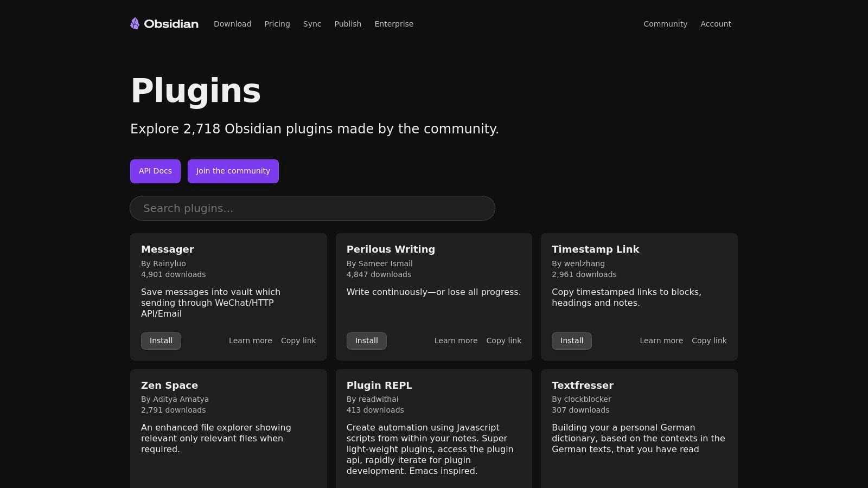Click author name 'By wenlzhang'
This screenshot has width=868, height=488.
coord(578,264)
